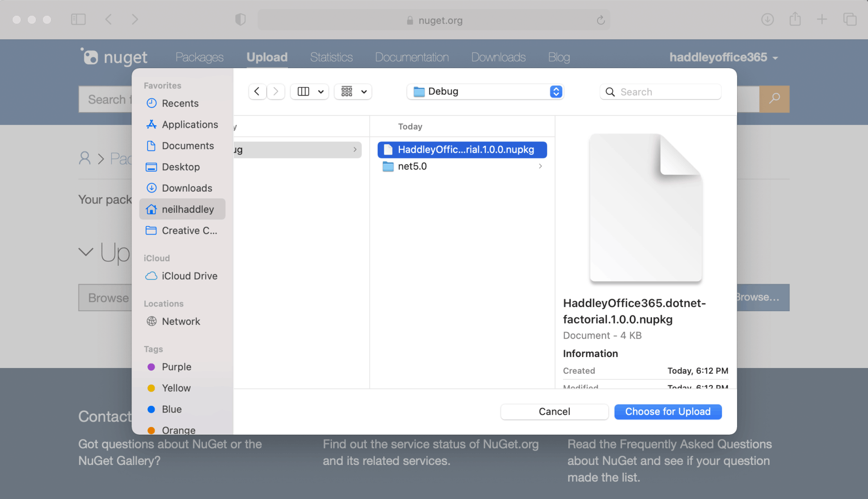Viewport: 868px width, 499px height.
Task: Click the Safari privacy shield icon
Action: tap(241, 19)
